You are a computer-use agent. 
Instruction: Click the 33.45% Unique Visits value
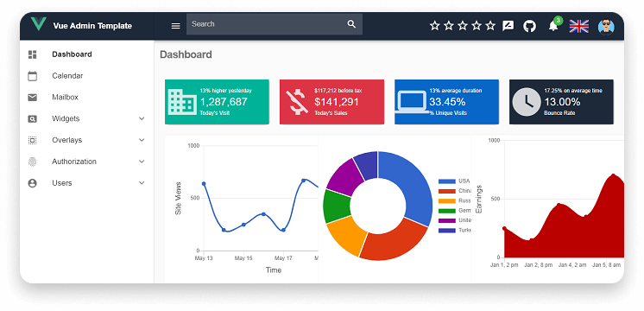pyautogui.click(x=447, y=102)
